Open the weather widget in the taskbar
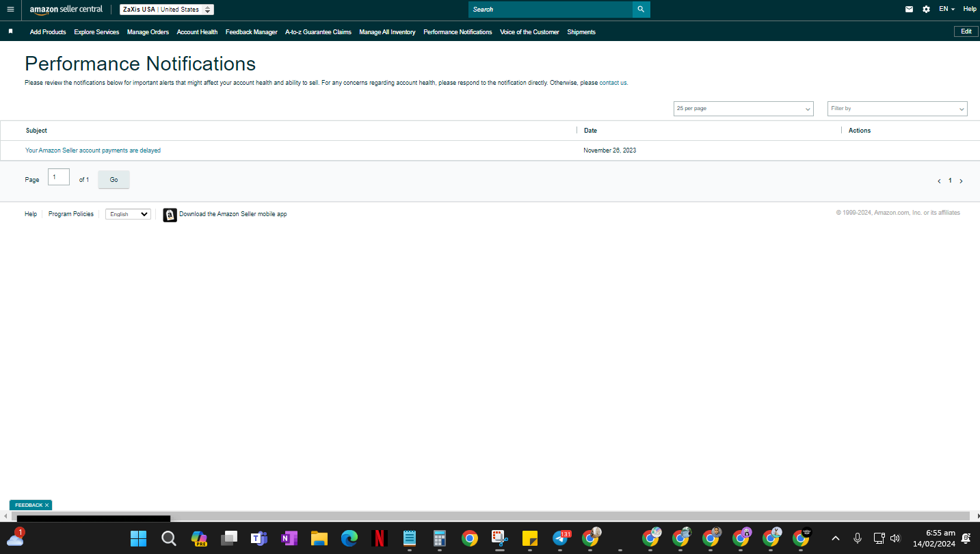The image size is (980, 554). pos(15,538)
